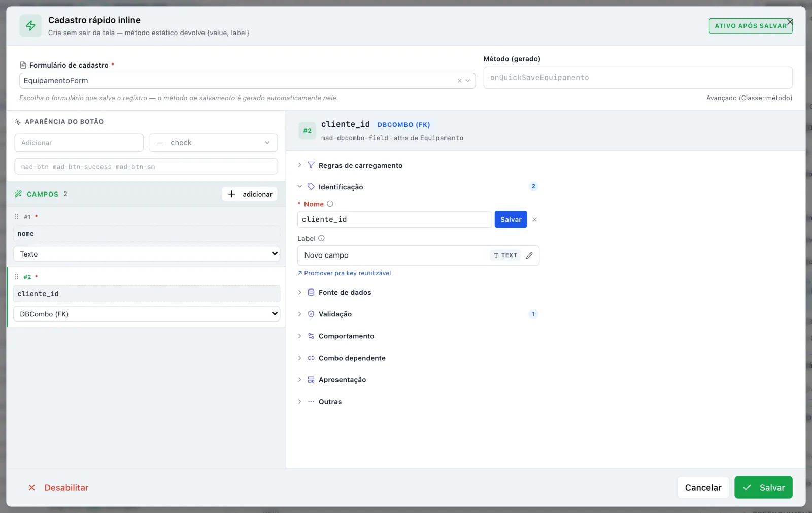Expand the Apresentação section

point(299,379)
